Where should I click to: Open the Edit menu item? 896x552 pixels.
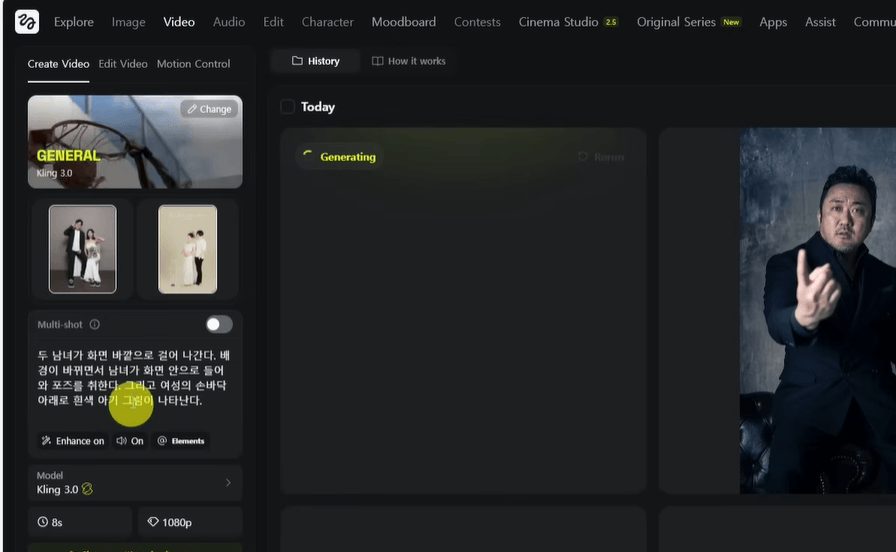pos(273,22)
